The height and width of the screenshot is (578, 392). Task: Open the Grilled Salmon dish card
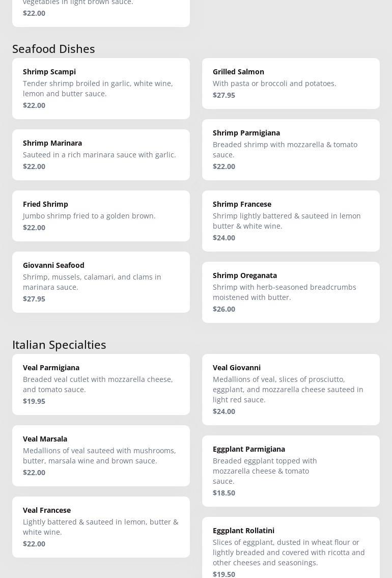coord(291,83)
